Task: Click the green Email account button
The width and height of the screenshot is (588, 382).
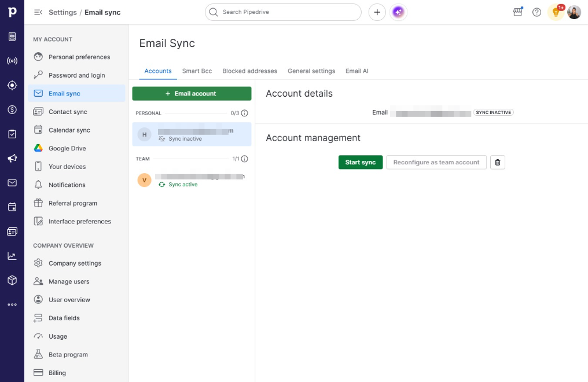Action: [192, 94]
